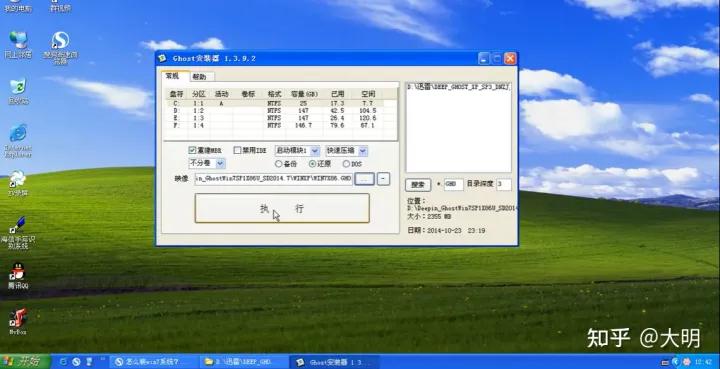Image resolution: width=720 pixels, height=369 pixels.
Task: Click the 146.7 capacity cell
Action: pyautogui.click(x=303, y=125)
